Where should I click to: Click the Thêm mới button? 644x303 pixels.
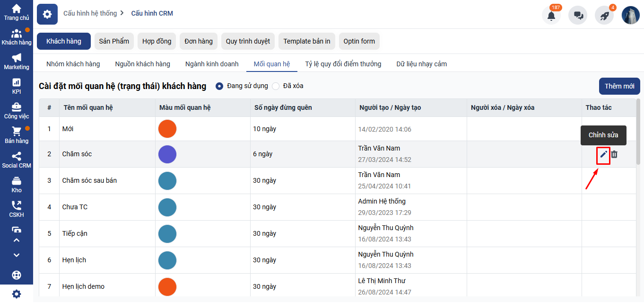point(619,86)
